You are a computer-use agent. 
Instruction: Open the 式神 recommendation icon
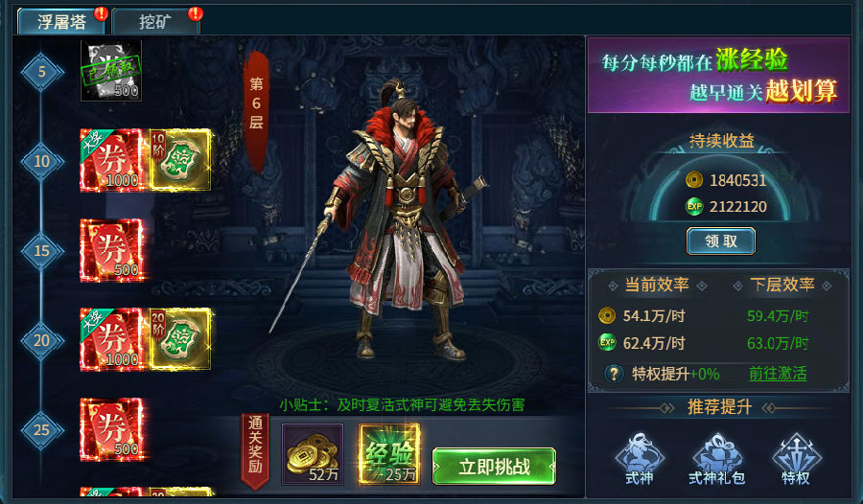[639, 459]
